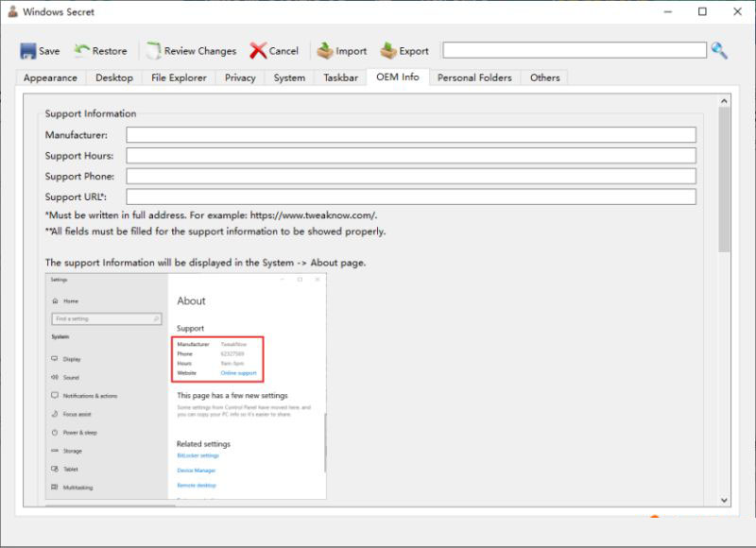The image size is (756, 548).
Task: Open the Privacy tab
Action: tap(240, 77)
